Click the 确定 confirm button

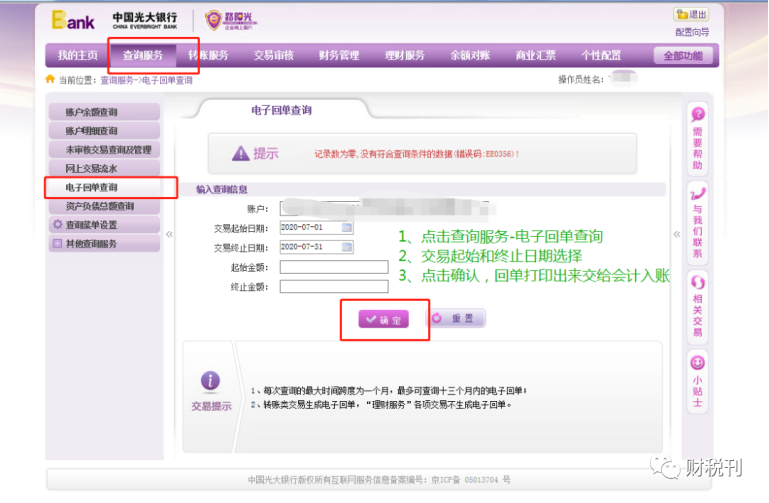tap(384, 319)
